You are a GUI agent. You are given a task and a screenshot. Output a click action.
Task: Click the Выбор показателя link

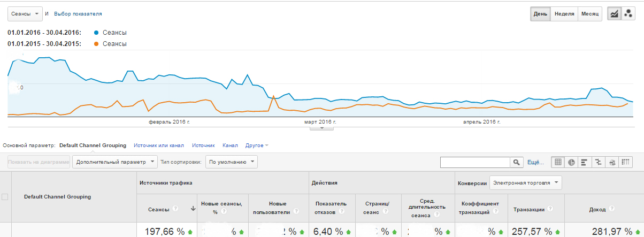click(78, 13)
